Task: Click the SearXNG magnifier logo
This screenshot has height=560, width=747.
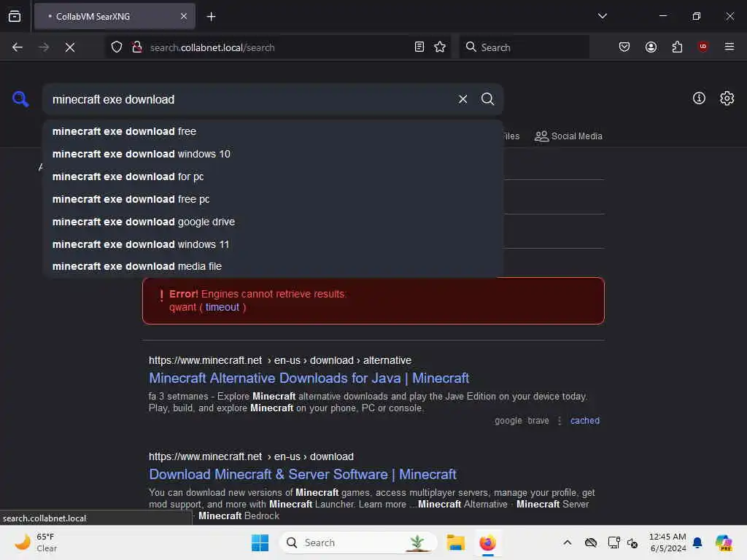Action: click(x=20, y=99)
